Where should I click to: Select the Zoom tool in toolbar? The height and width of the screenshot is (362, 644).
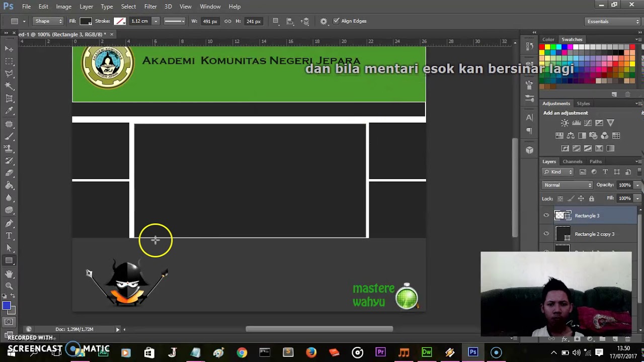(x=9, y=286)
